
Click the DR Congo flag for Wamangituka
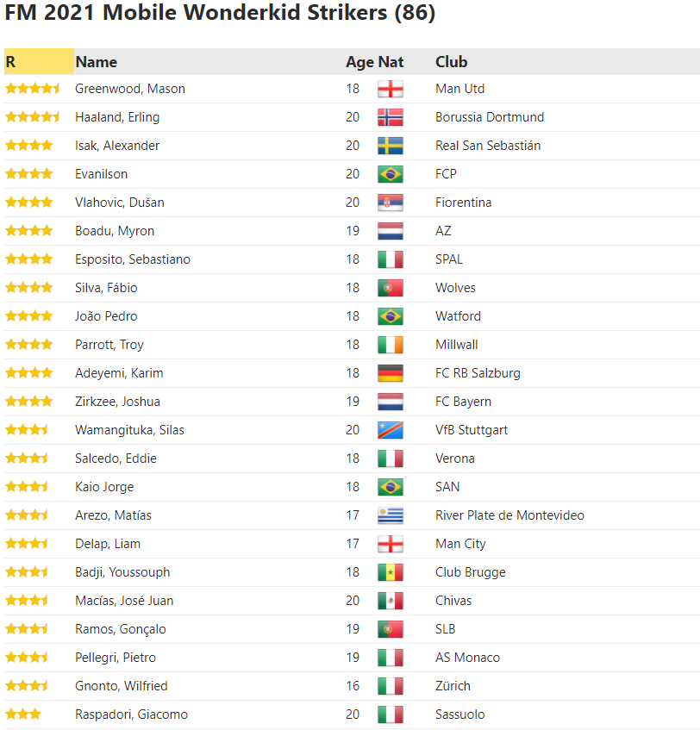coord(390,430)
